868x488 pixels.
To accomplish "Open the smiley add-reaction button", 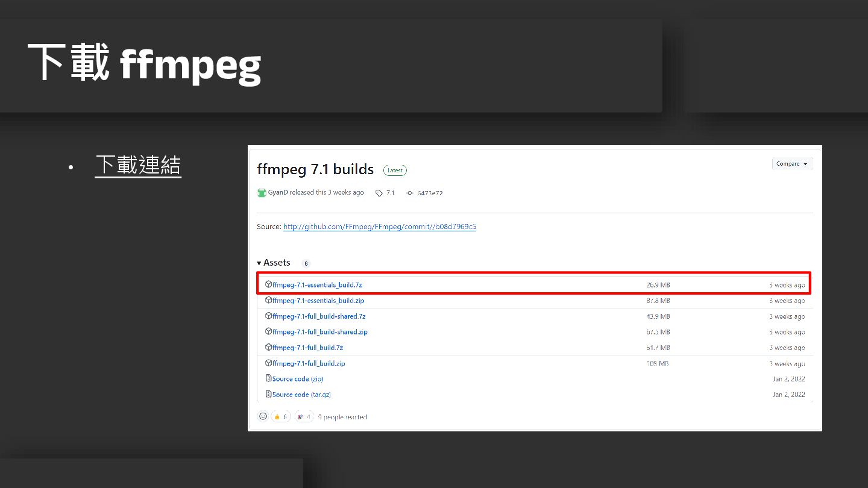I will 263,416.
